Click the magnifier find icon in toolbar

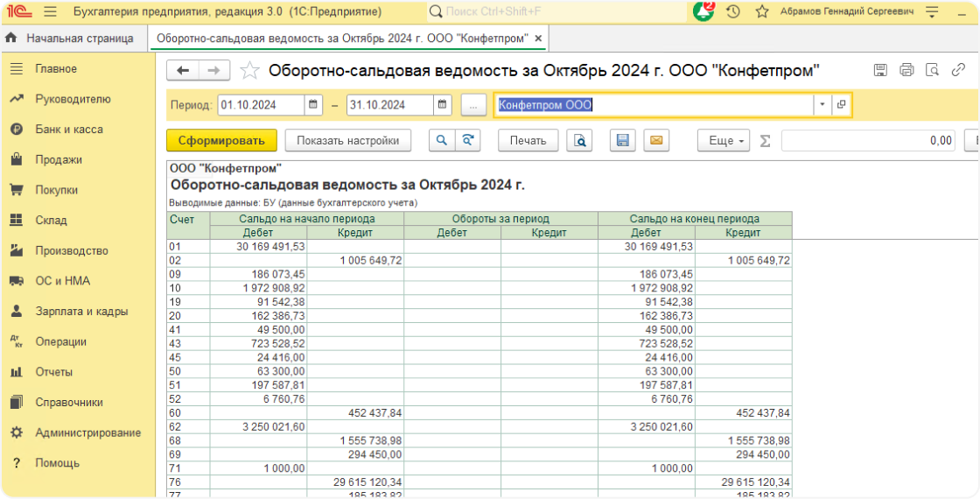tap(441, 141)
